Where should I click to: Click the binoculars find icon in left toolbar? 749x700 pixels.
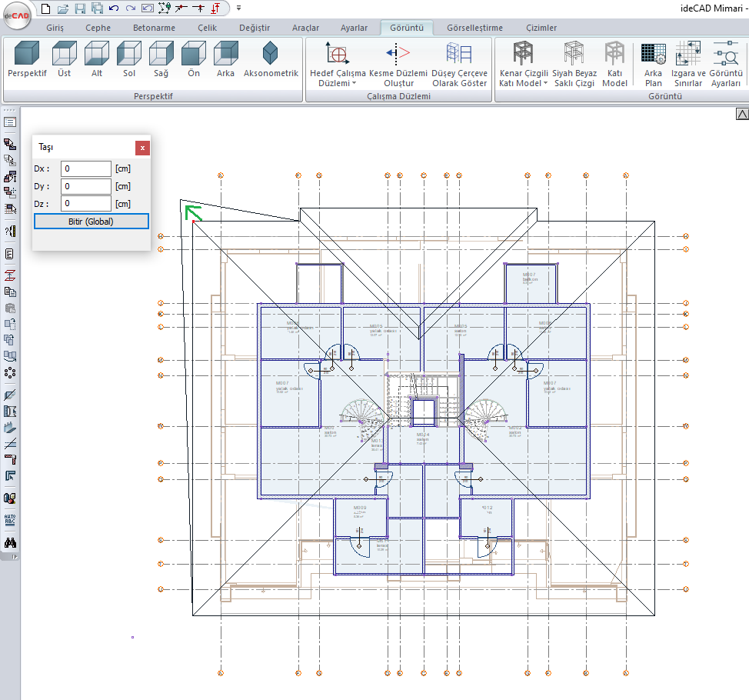(11, 543)
